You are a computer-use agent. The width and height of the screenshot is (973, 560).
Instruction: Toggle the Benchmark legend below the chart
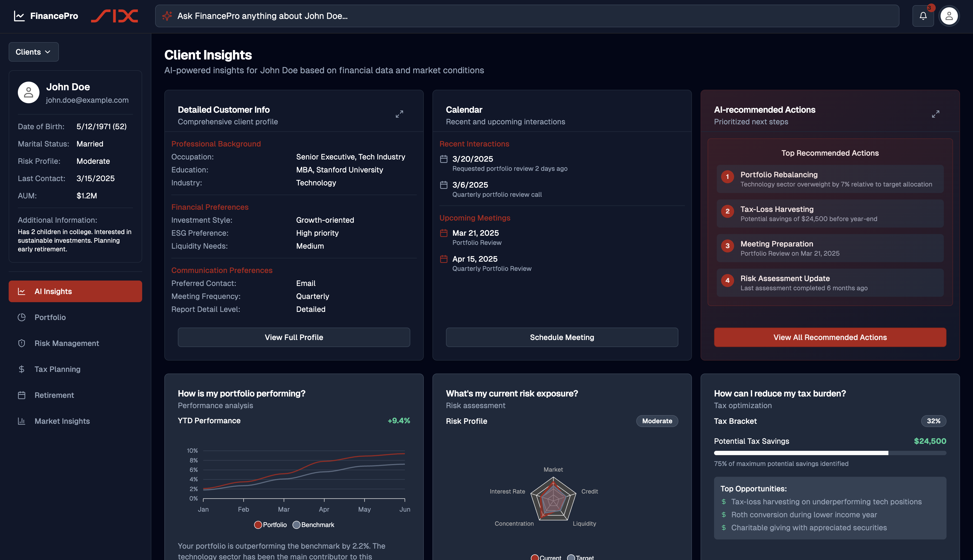click(x=314, y=525)
